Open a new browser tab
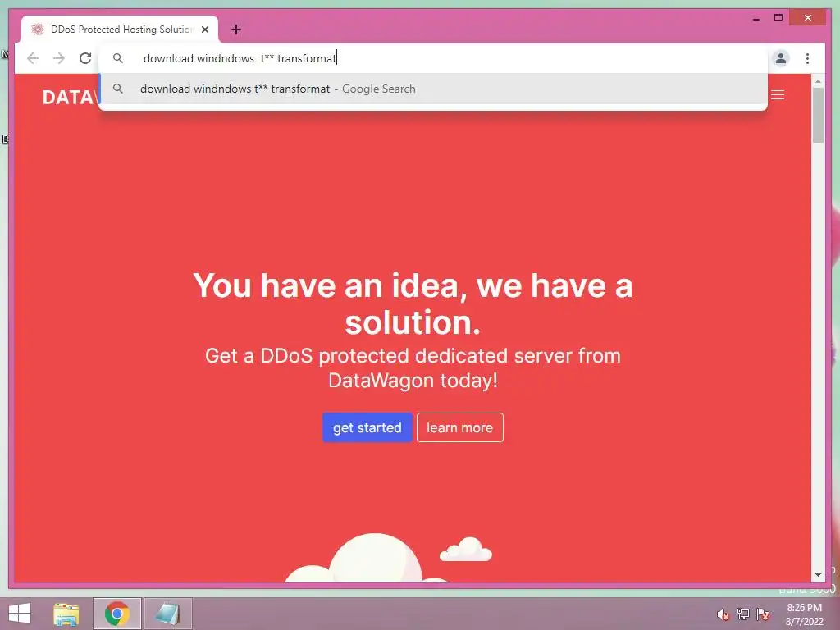 point(235,30)
